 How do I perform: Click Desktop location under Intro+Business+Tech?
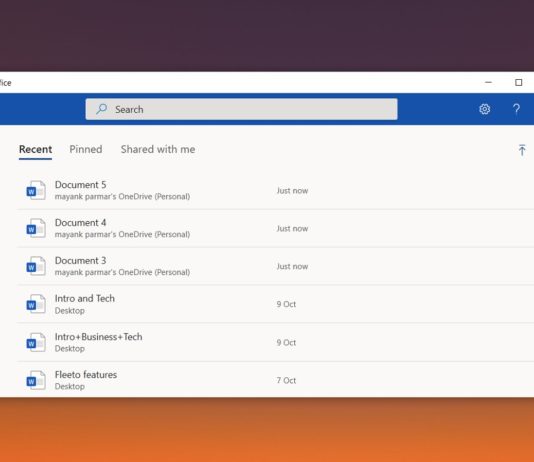[x=70, y=348]
